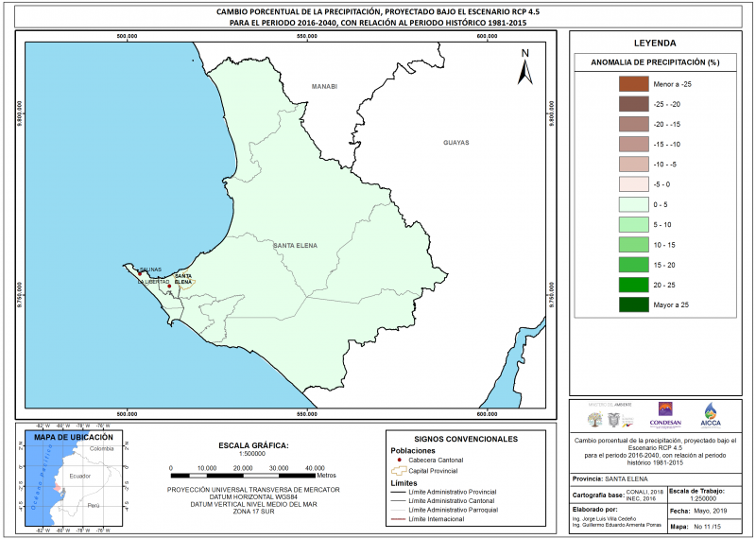Click 'DATUM HORIZONTAL WGS84' text

(253, 497)
